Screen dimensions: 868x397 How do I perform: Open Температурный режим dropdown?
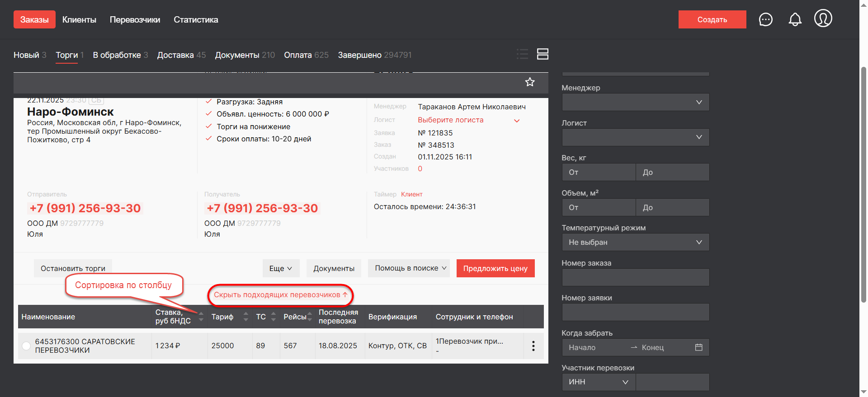tap(635, 243)
